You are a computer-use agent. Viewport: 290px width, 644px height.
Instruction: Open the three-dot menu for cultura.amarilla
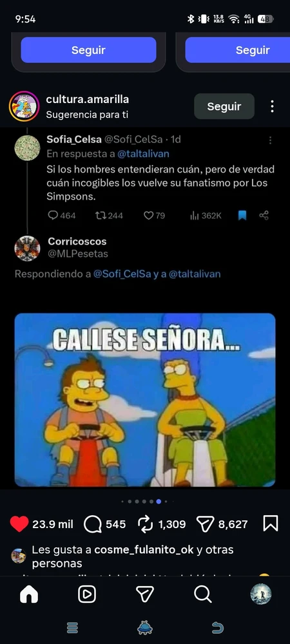coord(272,106)
